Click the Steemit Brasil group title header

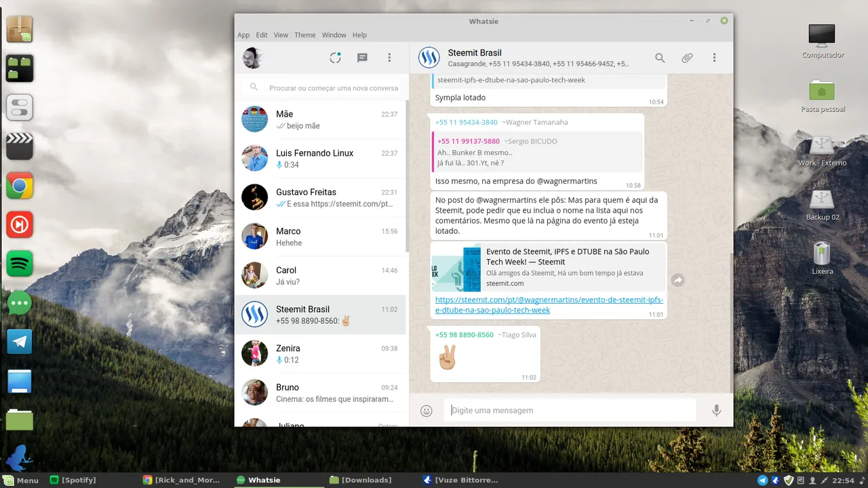(x=475, y=53)
